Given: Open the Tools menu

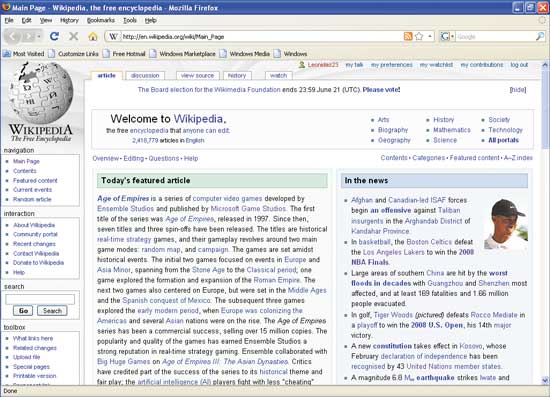Looking at the screenshot, I should tap(130, 20).
